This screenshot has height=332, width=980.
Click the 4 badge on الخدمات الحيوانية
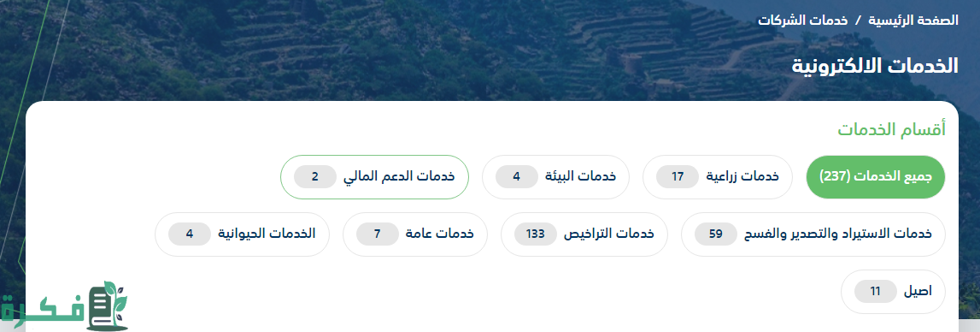[x=190, y=234]
